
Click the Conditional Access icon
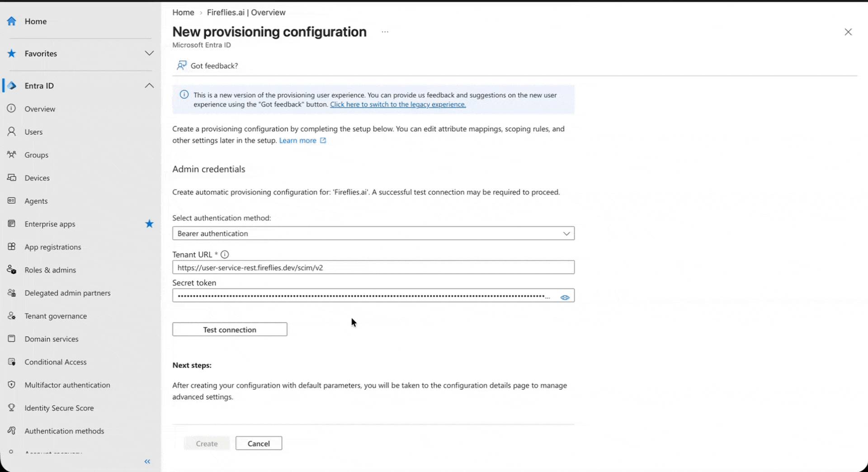click(x=12, y=362)
